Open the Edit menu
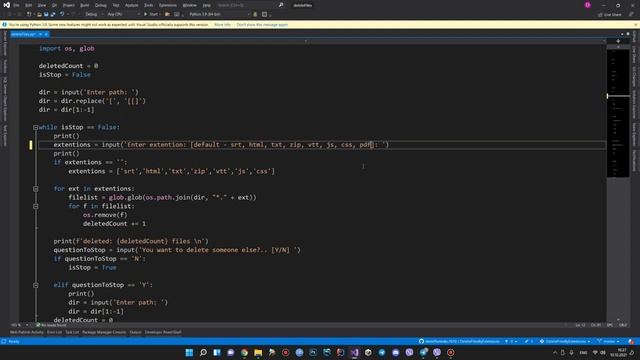 [29, 5]
